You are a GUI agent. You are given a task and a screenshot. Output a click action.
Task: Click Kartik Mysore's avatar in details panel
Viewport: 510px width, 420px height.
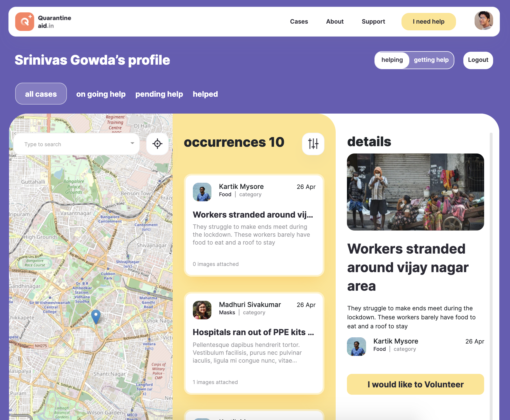356,347
